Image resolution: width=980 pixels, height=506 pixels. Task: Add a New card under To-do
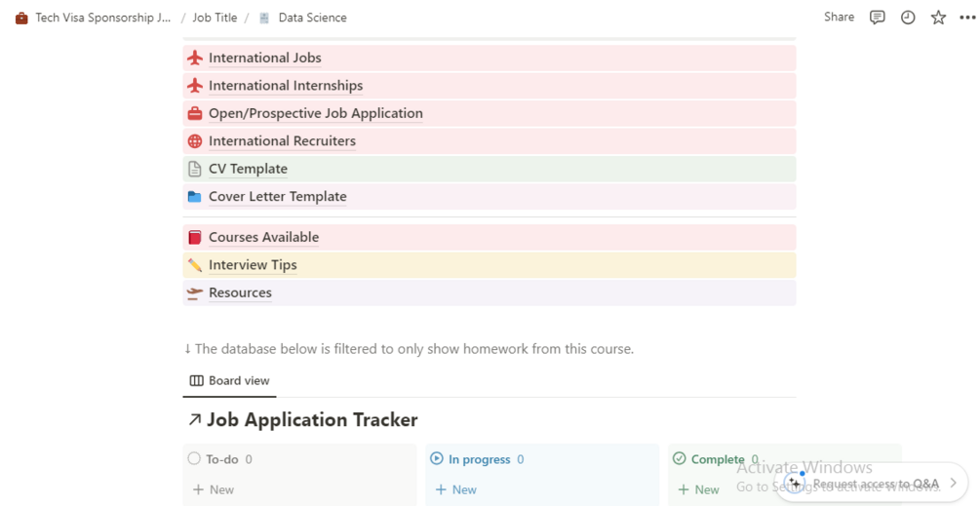pos(214,489)
